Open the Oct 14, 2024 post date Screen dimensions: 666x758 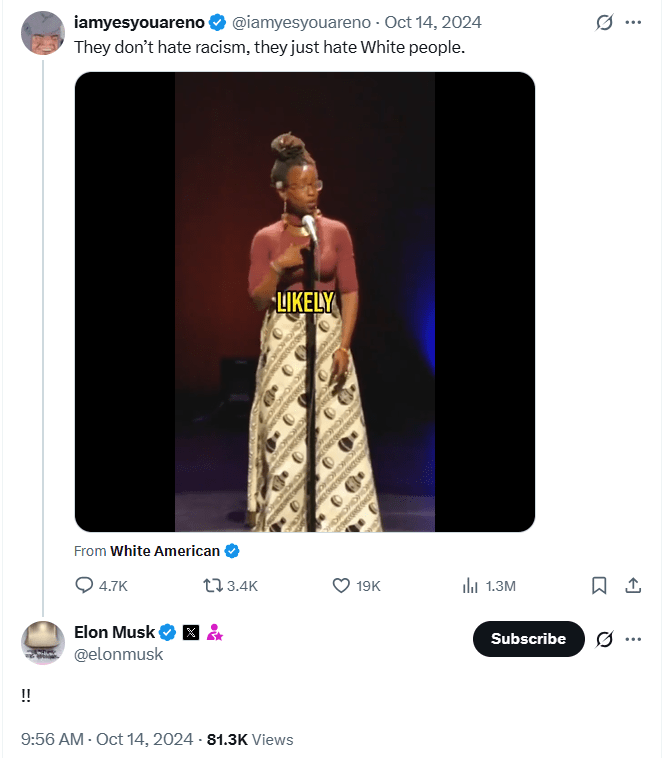point(433,22)
